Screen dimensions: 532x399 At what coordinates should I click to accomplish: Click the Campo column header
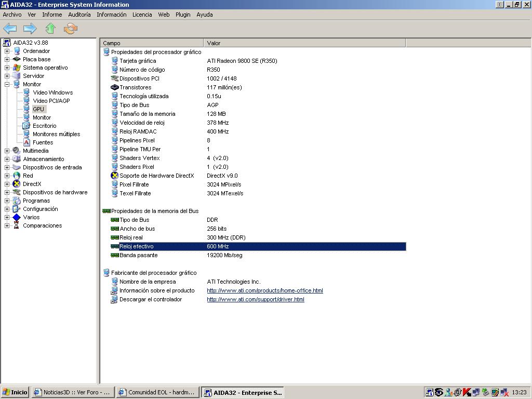(x=152, y=43)
